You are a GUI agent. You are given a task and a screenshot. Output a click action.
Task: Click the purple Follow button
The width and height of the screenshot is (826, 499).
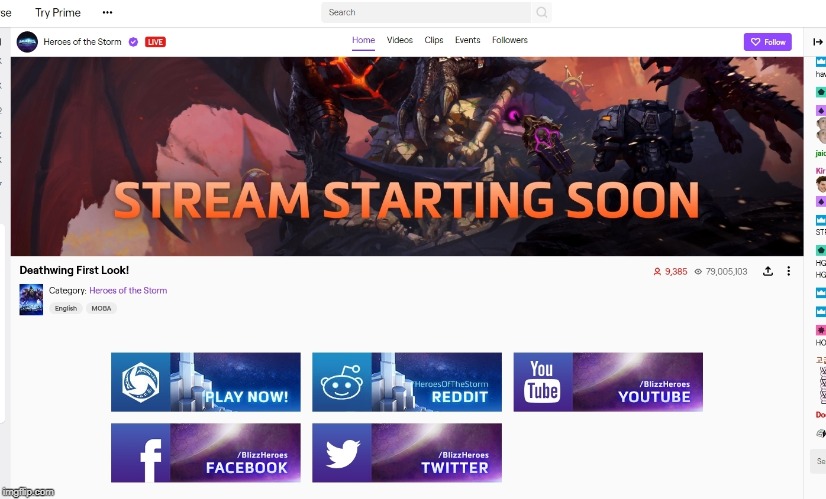click(767, 42)
